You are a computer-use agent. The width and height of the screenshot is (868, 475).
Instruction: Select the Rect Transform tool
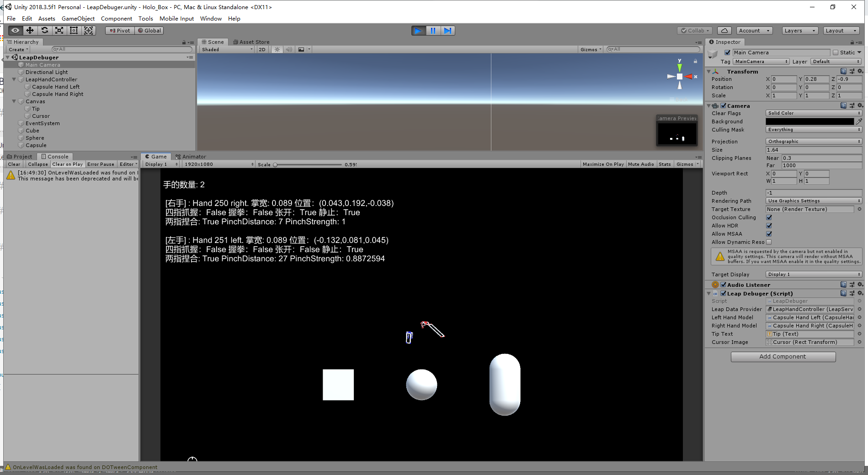pyautogui.click(x=74, y=30)
